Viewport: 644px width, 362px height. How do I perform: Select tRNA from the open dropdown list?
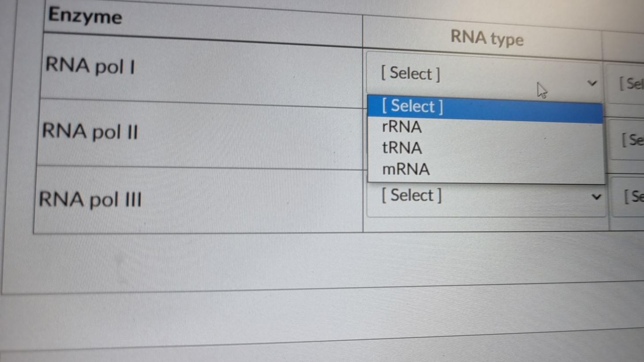click(402, 148)
